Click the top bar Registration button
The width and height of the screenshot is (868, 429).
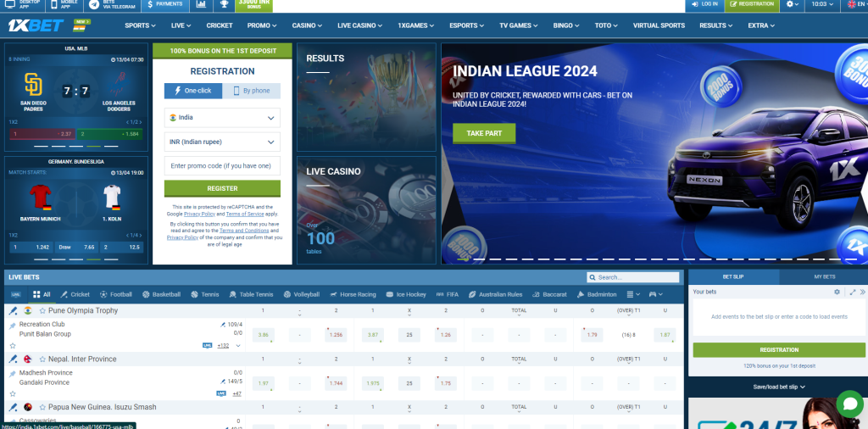pos(752,4)
